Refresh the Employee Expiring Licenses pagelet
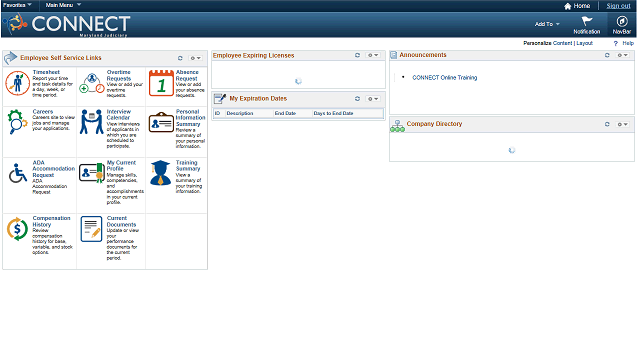Viewport: 640px width, 360px height. coord(357,55)
